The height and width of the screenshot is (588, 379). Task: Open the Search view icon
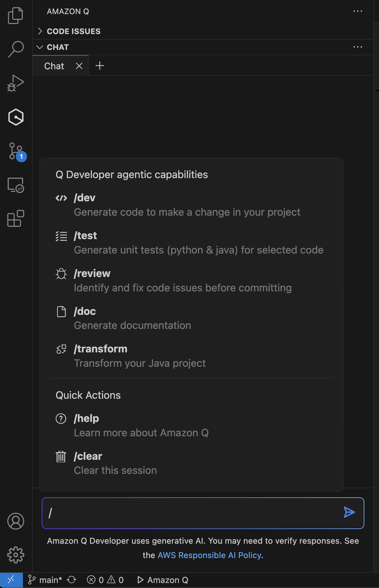click(x=16, y=49)
